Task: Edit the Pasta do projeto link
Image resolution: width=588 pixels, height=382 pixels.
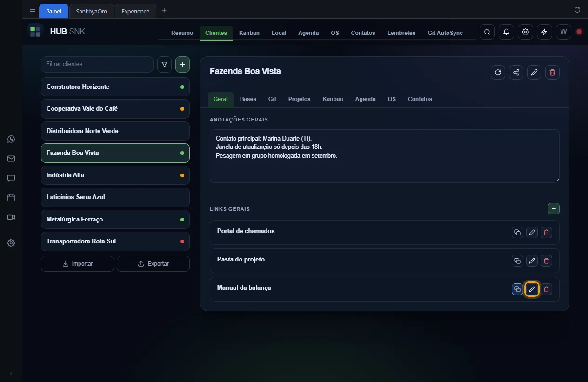Action: point(532,261)
